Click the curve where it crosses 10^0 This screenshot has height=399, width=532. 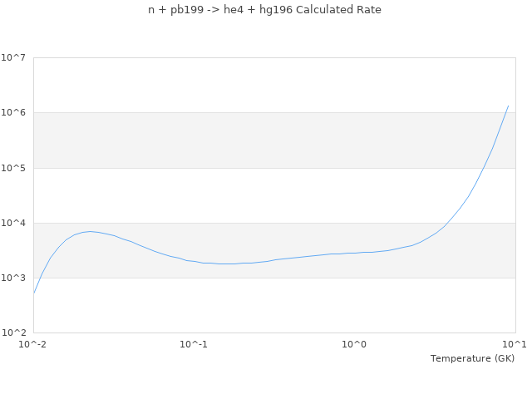[355, 253]
